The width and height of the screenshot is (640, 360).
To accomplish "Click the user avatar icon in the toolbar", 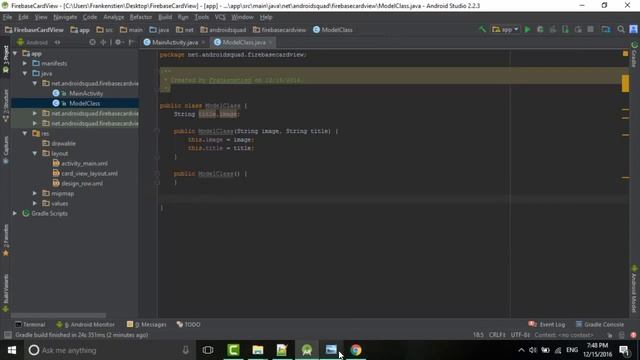I will pyautogui.click(x=633, y=29).
